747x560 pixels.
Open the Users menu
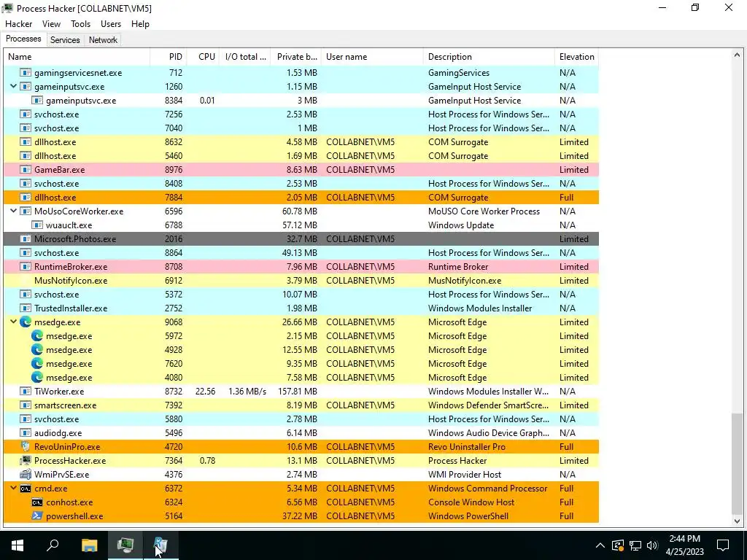(x=111, y=24)
